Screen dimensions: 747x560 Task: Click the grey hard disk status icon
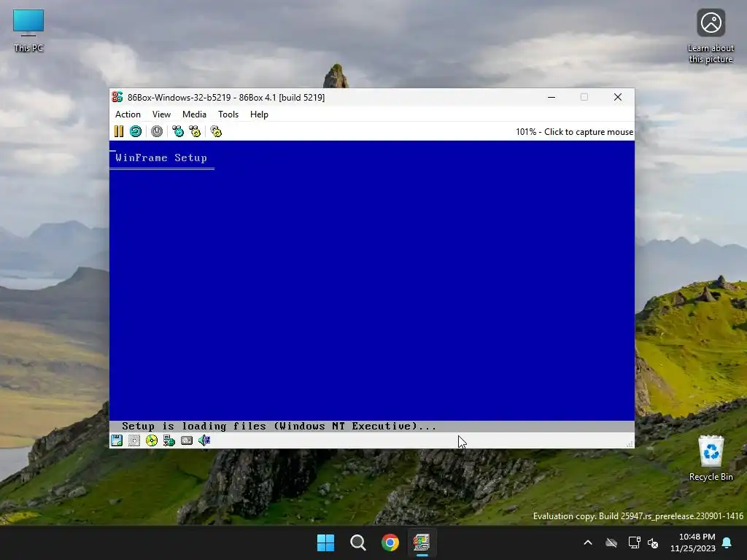(x=187, y=440)
